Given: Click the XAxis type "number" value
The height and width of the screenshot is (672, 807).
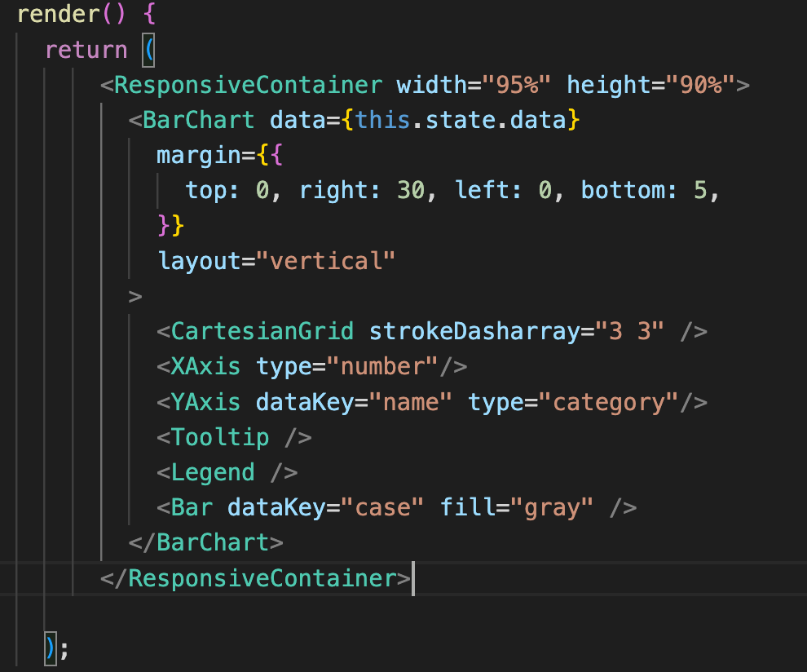Looking at the screenshot, I should click(x=382, y=367).
